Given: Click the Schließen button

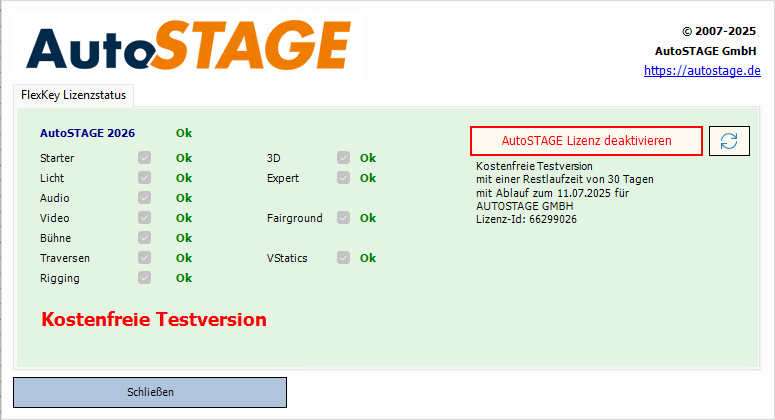Looking at the screenshot, I should click(150, 392).
